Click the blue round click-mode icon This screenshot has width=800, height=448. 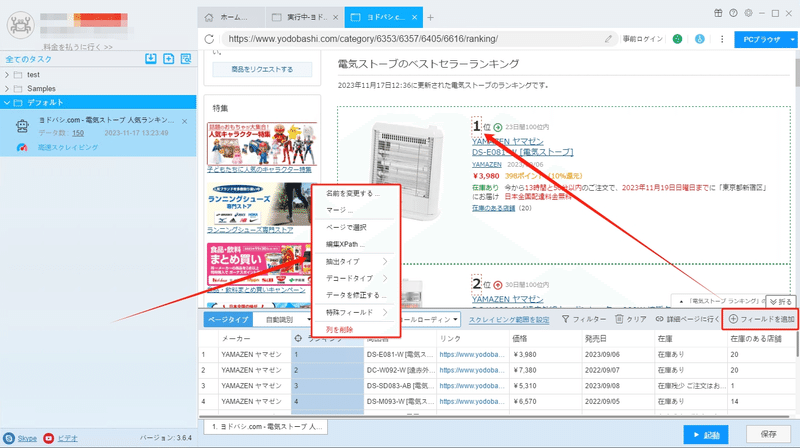point(699,39)
